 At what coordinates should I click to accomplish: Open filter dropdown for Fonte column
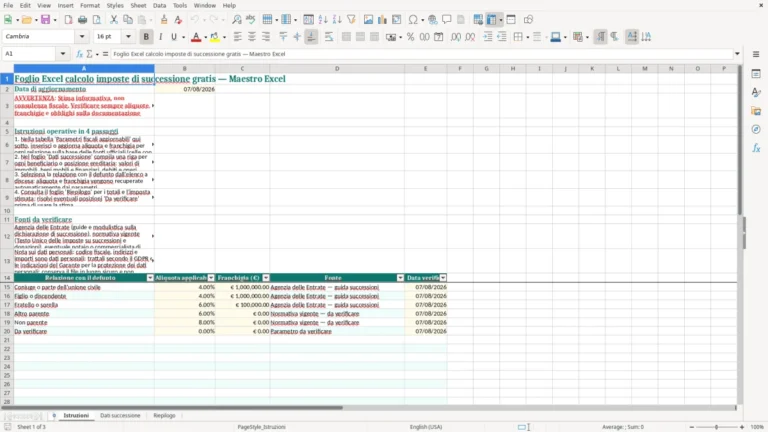click(x=400, y=278)
